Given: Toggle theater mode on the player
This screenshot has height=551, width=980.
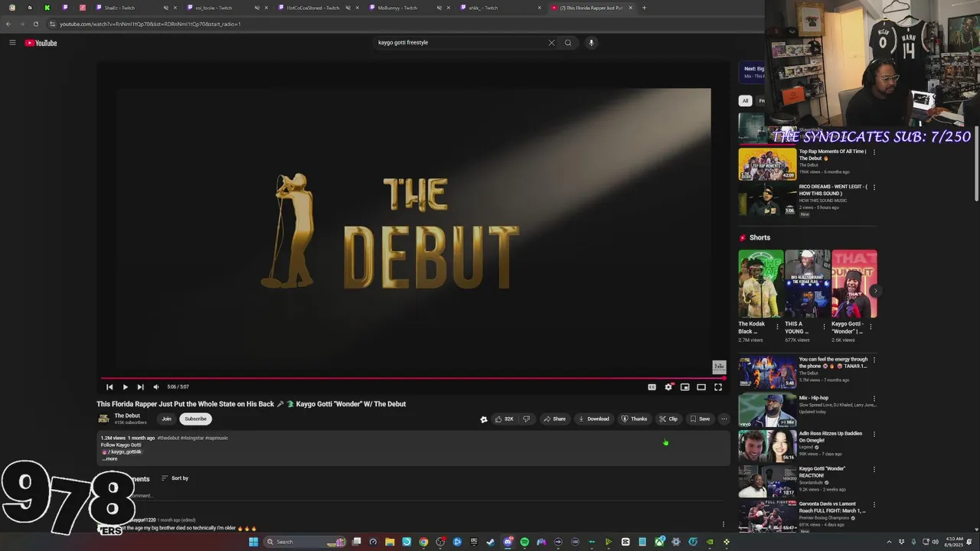Looking at the screenshot, I should (x=701, y=387).
